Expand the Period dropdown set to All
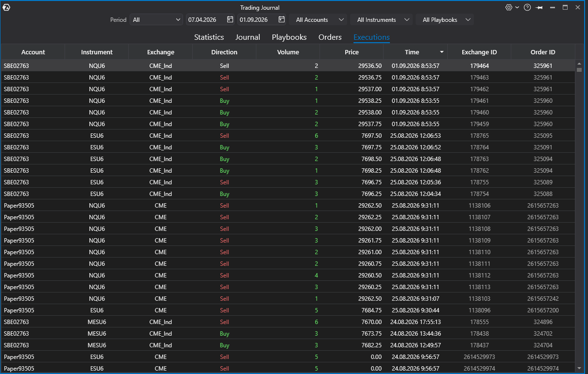 point(156,20)
